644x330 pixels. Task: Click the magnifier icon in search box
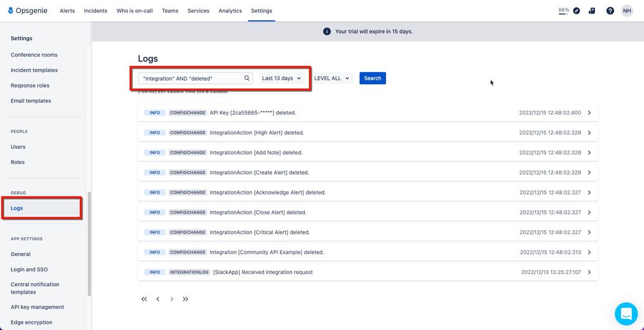tap(247, 78)
